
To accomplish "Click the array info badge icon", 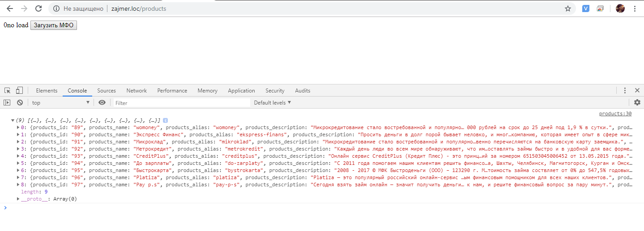I will 165,121.
